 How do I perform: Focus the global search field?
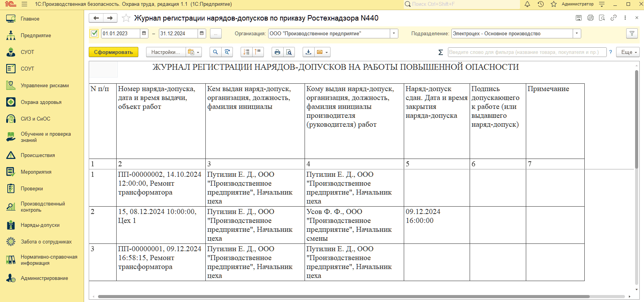tap(461, 4)
